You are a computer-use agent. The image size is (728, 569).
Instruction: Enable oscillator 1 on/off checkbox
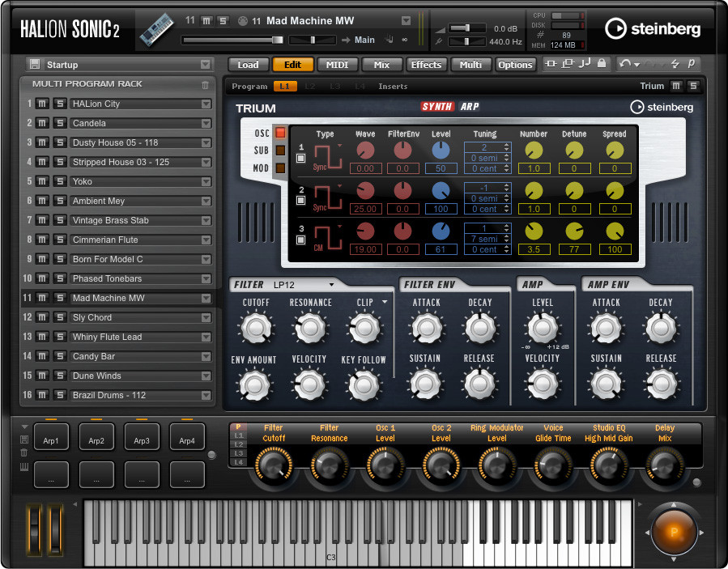300,158
